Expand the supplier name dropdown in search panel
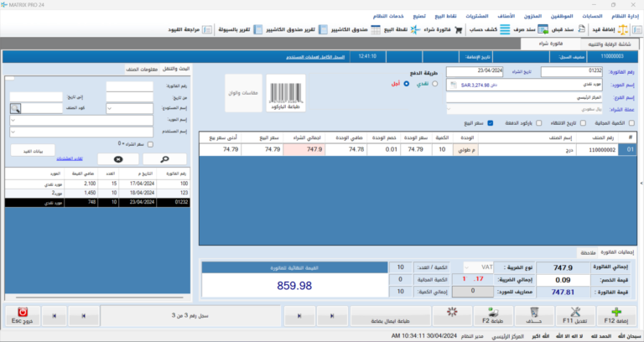This screenshot has width=644, height=342. (12, 120)
